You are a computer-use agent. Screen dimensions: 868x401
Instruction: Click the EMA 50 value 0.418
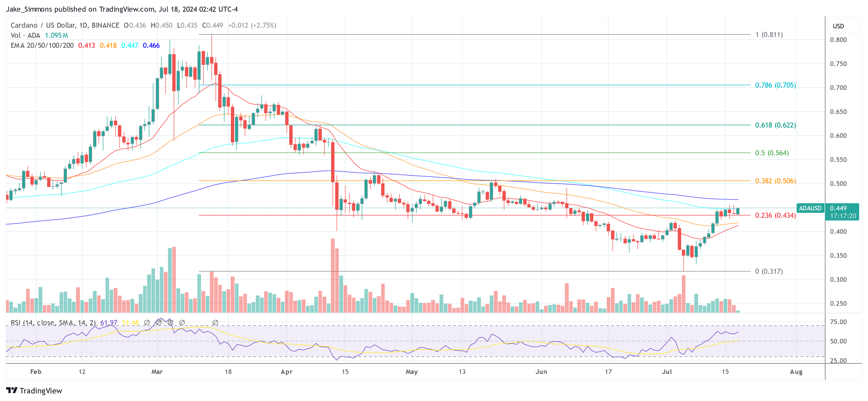click(x=108, y=45)
